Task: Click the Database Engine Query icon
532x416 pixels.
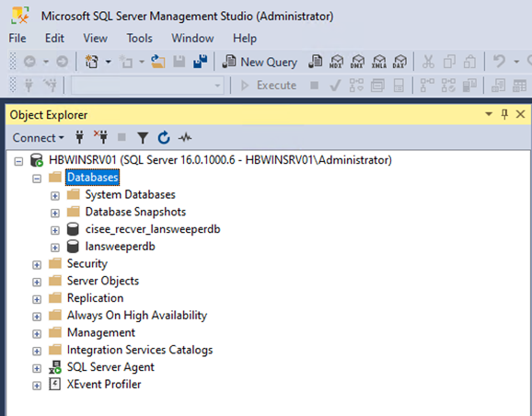Action: pyautogui.click(x=315, y=62)
